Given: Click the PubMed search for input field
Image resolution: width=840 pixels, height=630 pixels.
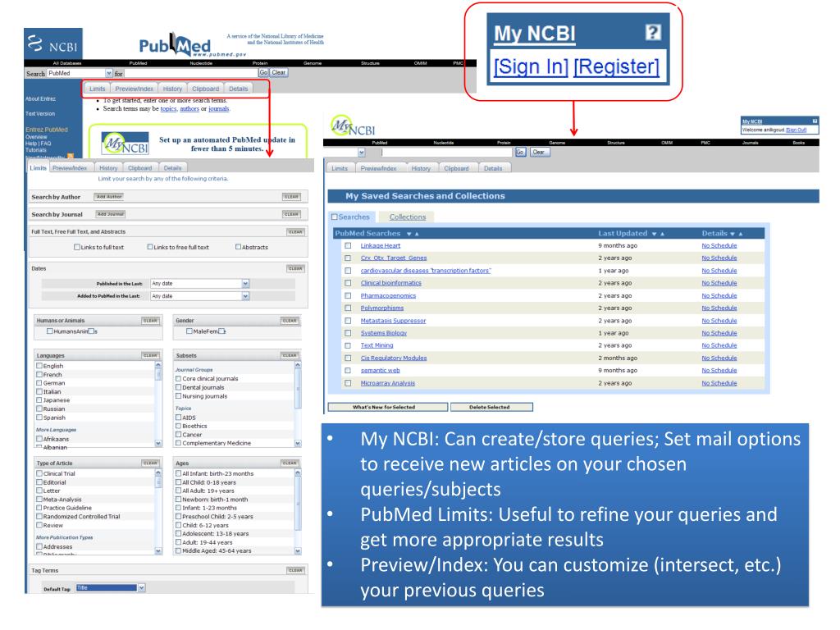Looking at the screenshot, I should point(191,73).
